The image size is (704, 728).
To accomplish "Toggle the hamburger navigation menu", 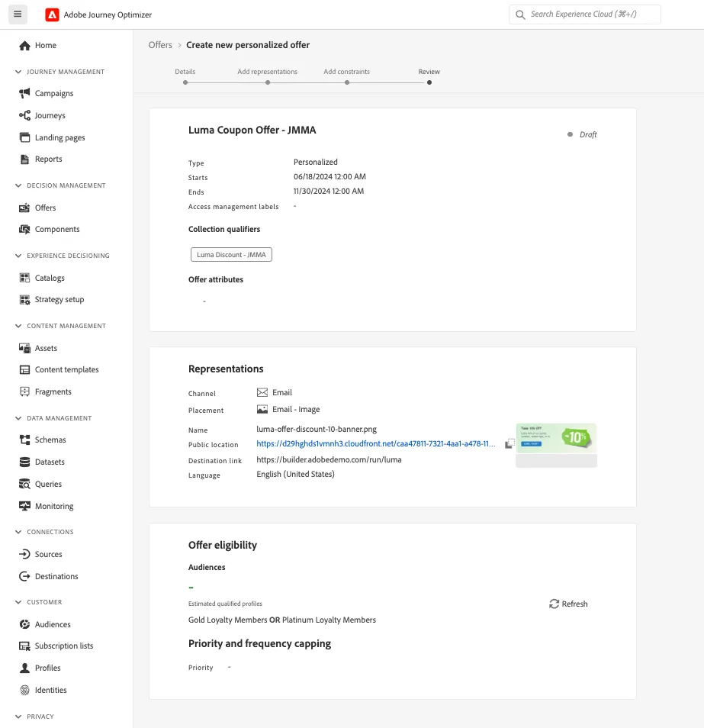I will point(18,14).
